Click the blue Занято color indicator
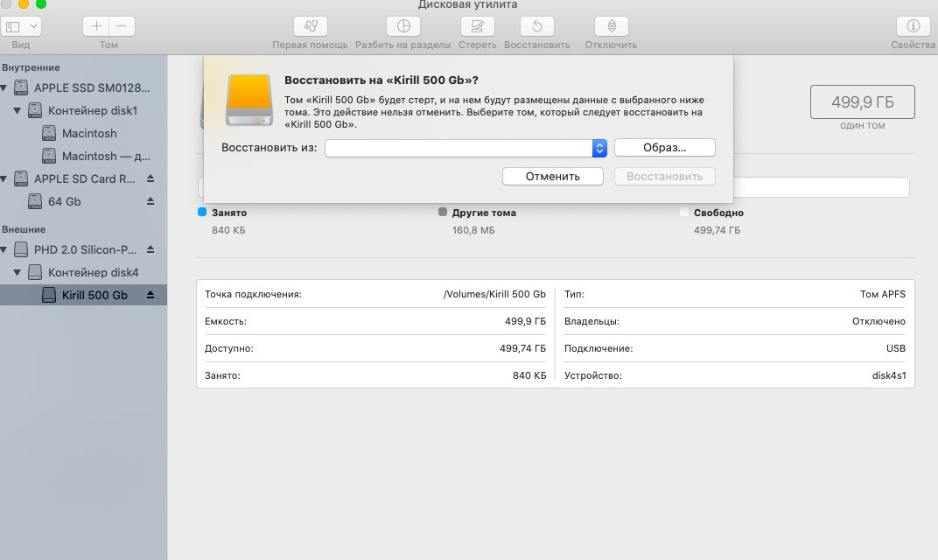 (x=202, y=212)
